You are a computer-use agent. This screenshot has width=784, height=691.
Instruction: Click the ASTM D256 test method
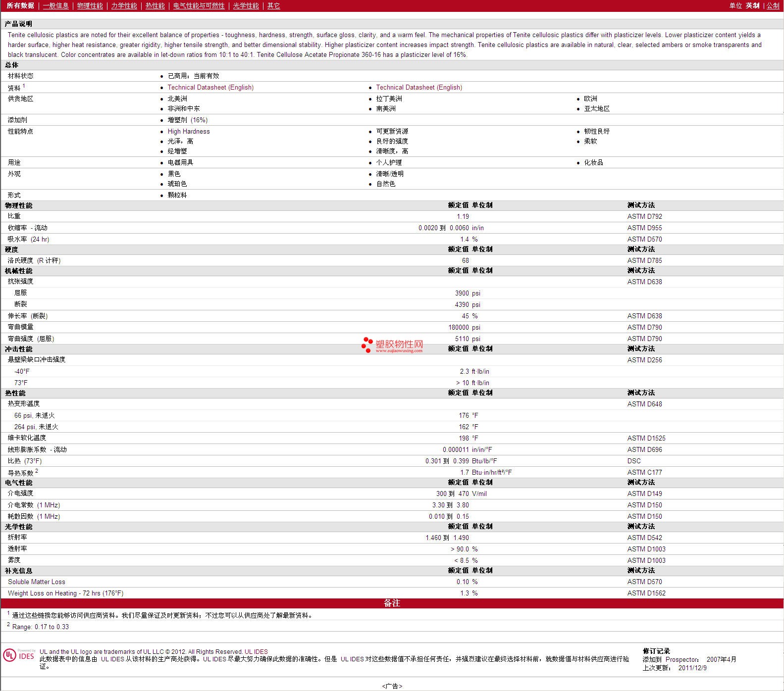pos(644,360)
